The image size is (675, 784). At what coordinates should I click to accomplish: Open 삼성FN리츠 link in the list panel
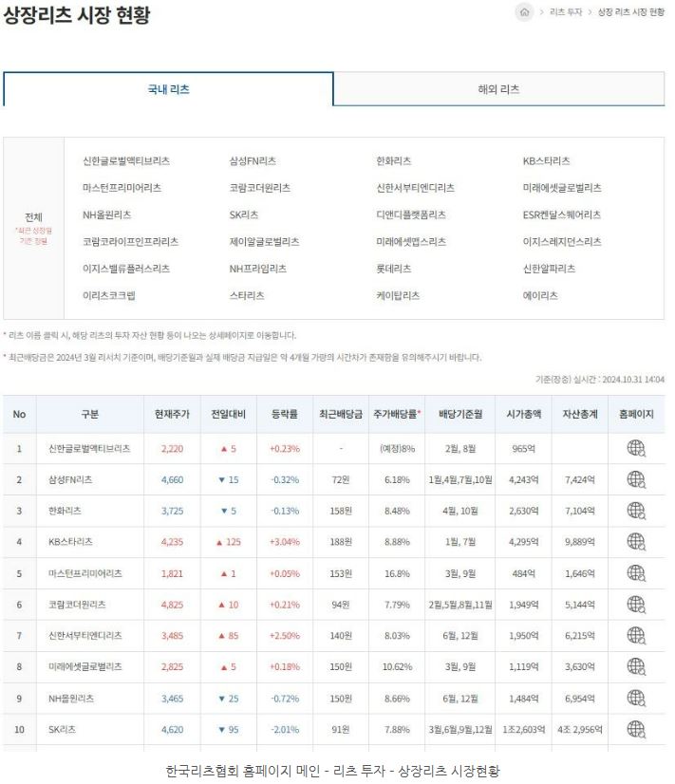[x=253, y=161]
